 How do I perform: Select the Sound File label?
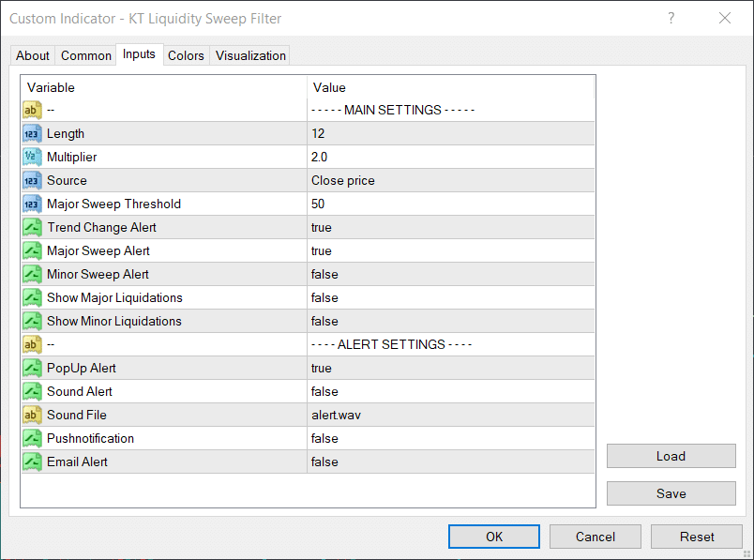click(77, 416)
